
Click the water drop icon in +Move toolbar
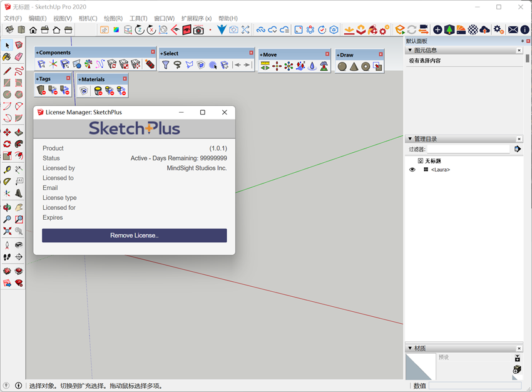[312, 66]
